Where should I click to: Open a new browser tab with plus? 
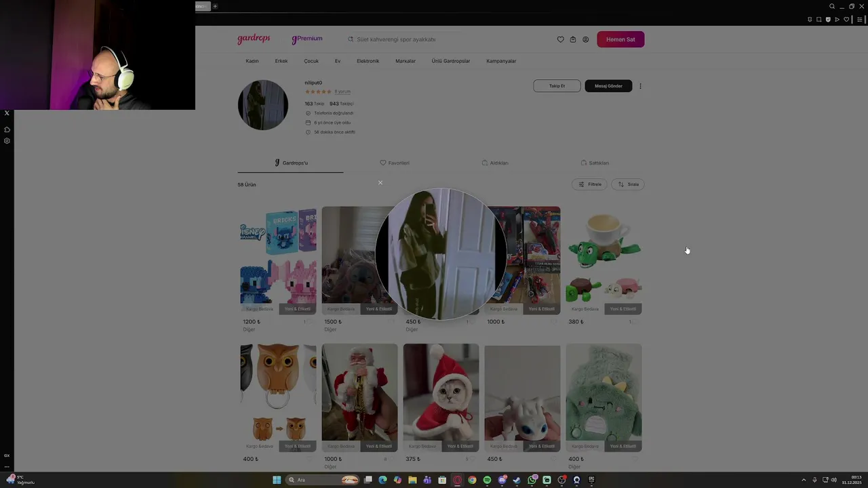coord(215,6)
